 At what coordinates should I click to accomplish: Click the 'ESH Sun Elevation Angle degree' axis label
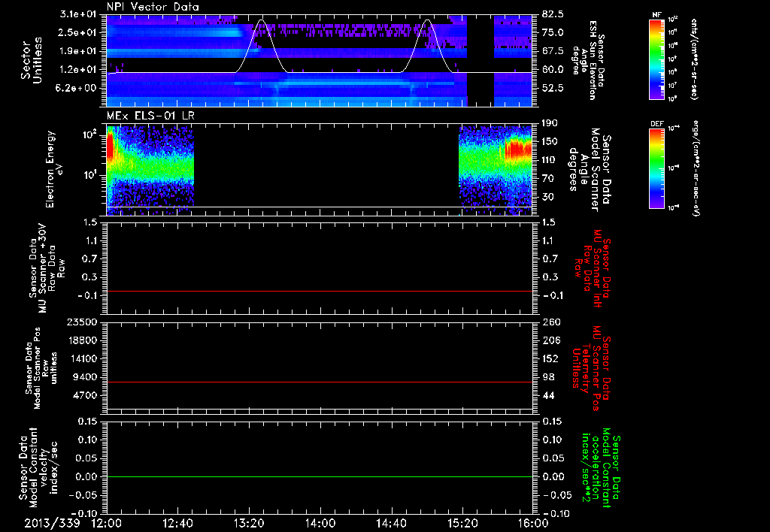coord(588,60)
